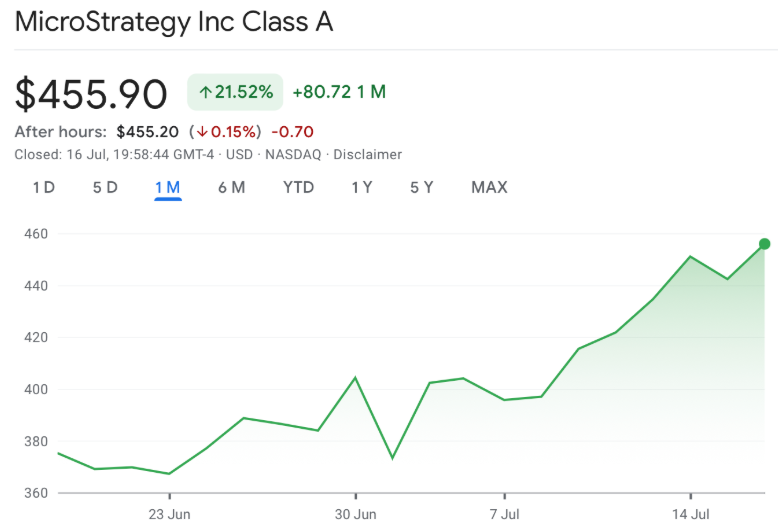Click the 23 Jun date axis label
Image resolution: width=778 pixels, height=528 pixels.
click(x=169, y=514)
